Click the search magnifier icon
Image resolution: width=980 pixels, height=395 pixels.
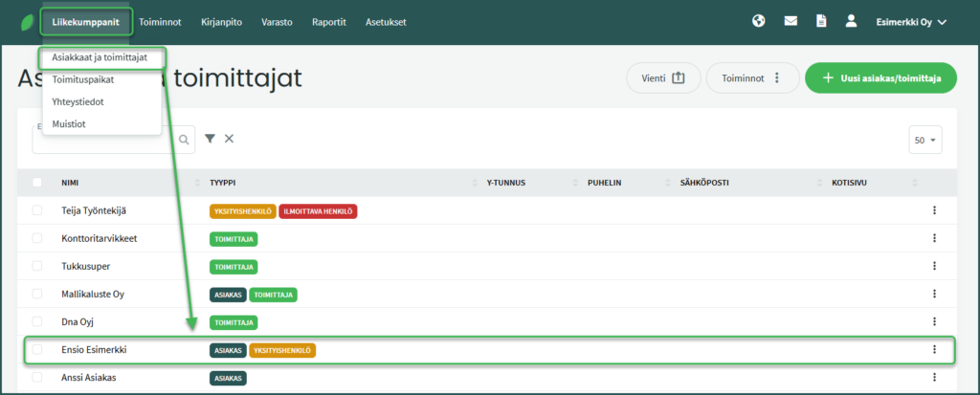[x=184, y=140]
